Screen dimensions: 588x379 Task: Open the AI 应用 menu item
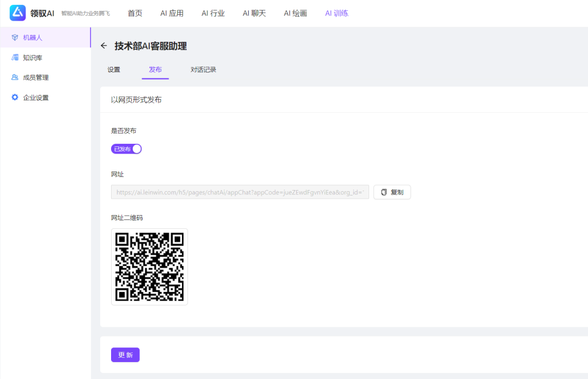[171, 13]
